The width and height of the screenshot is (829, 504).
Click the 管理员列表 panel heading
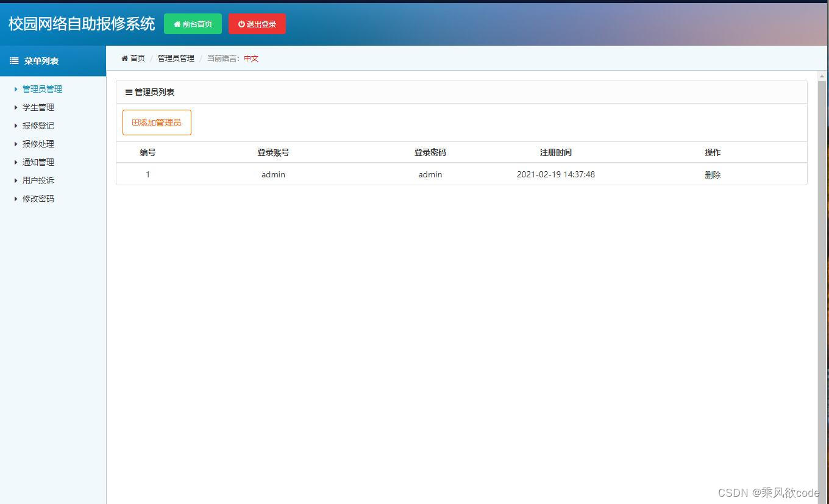click(x=154, y=92)
